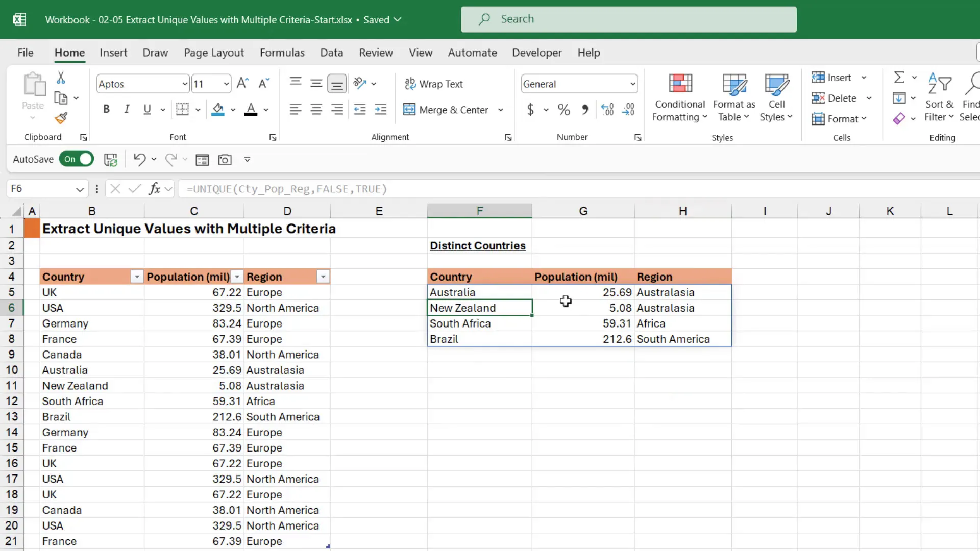Decrease font size with smaller A
This screenshot has width=980, height=551.
264,83
